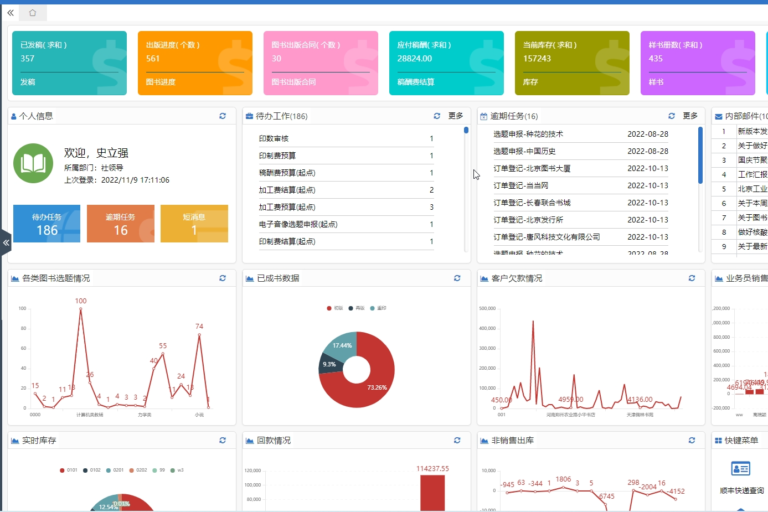Image resolution: width=768 pixels, height=512 pixels.
Task: Click the 待办工作 list scrollbar
Action: click(x=466, y=130)
